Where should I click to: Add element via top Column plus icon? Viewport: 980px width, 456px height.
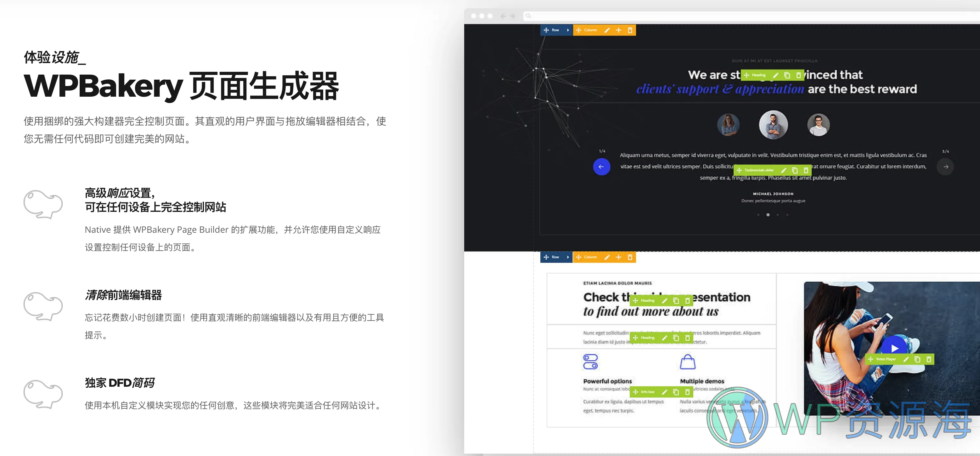(x=619, y=30)
